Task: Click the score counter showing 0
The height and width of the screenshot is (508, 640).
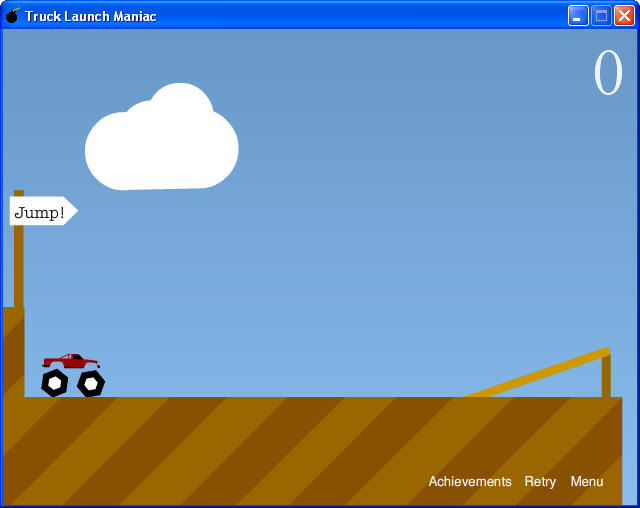Action: tap(608, 73)
